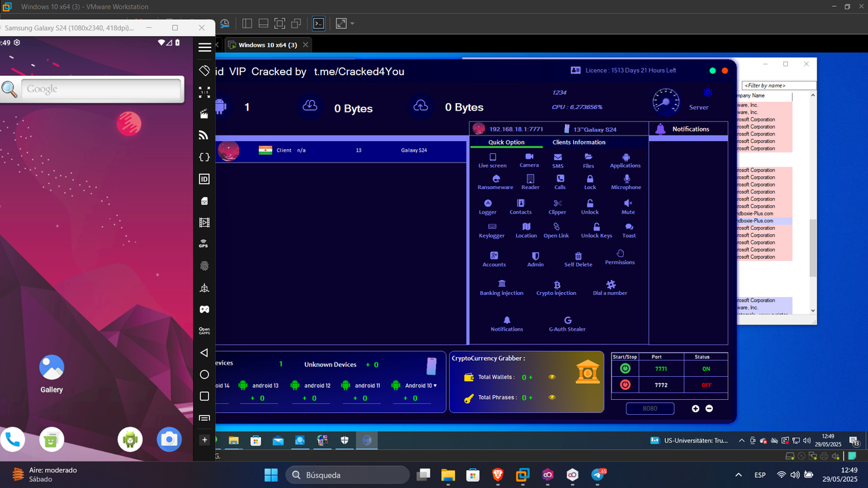Click the Self Delete trash icon
This screenshot has height=488, width=868.
click(x=578, y=256)
